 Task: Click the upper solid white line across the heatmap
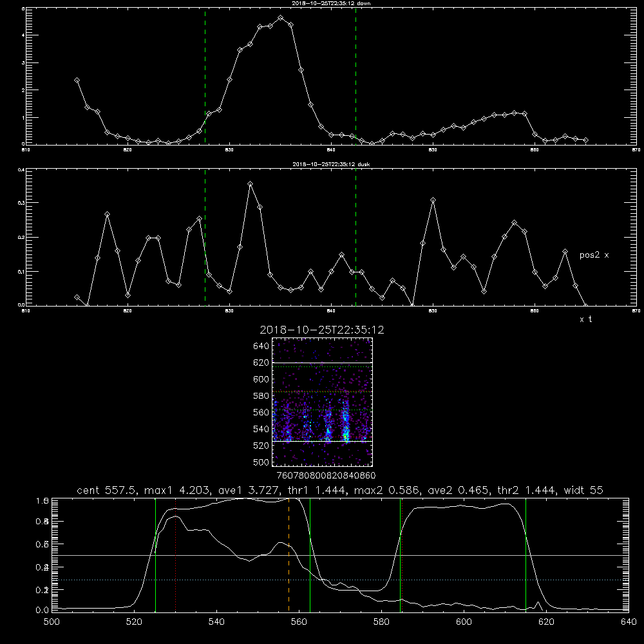[323, 363]
